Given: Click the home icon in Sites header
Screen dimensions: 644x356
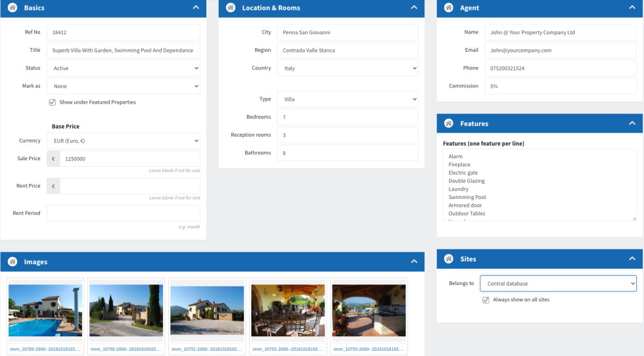Looking at the screenshot, I should tap(449, 259).
